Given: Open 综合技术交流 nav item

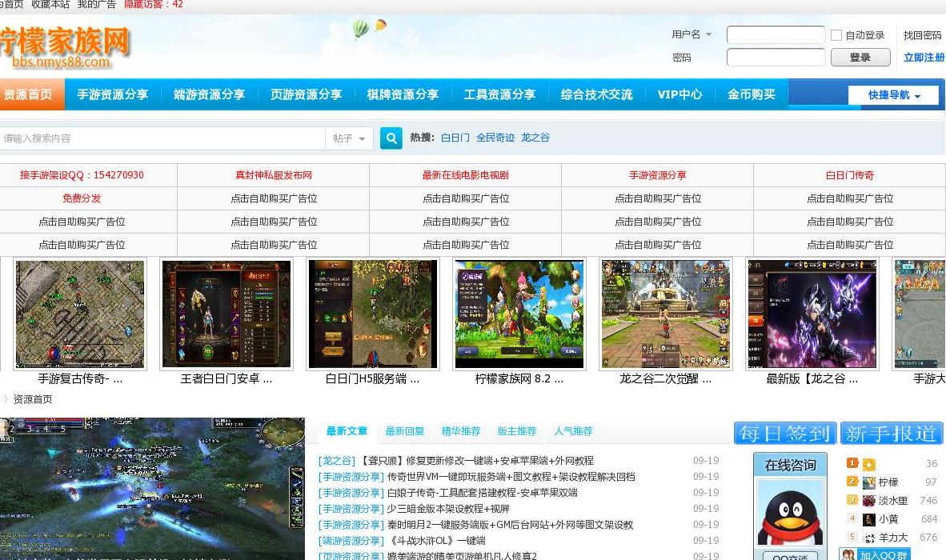Looking at the screenshot, I should pyautogui.click(x=597, y=94).
